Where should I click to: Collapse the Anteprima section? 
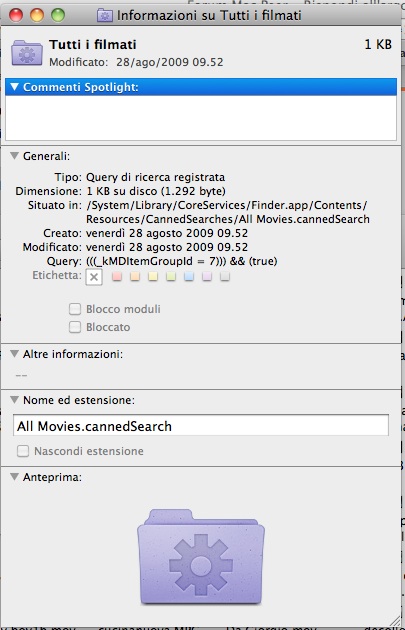coord(14,477)
